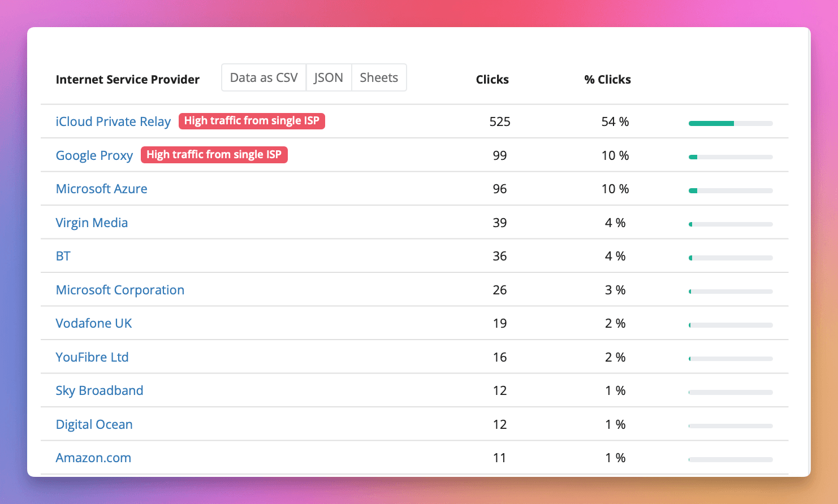Open the Virgin Media report
This screenshot has width=838, height=504.
click(92, 223)
